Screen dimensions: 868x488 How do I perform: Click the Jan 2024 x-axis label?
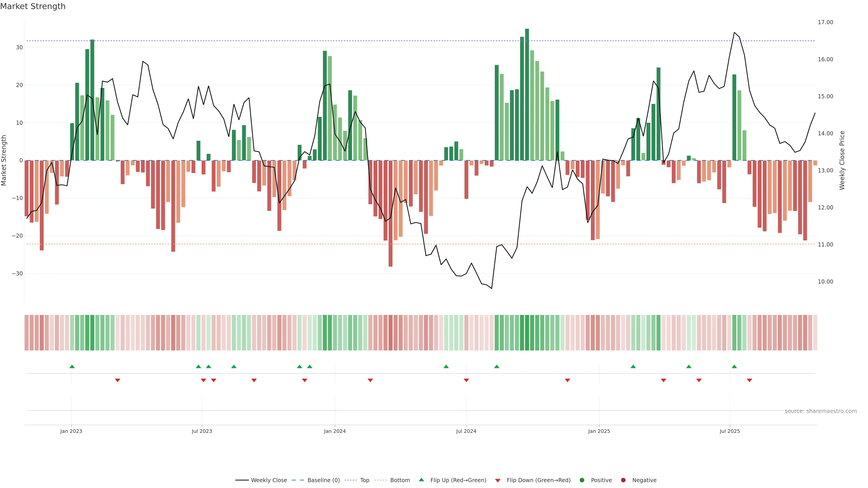click(x=335, y=431)
